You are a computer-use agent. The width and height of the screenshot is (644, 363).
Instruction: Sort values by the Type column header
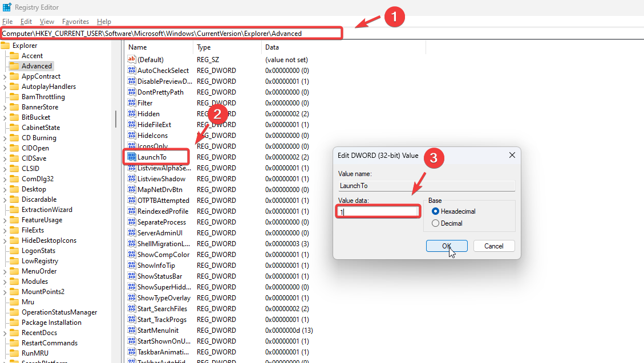point(227,47)
